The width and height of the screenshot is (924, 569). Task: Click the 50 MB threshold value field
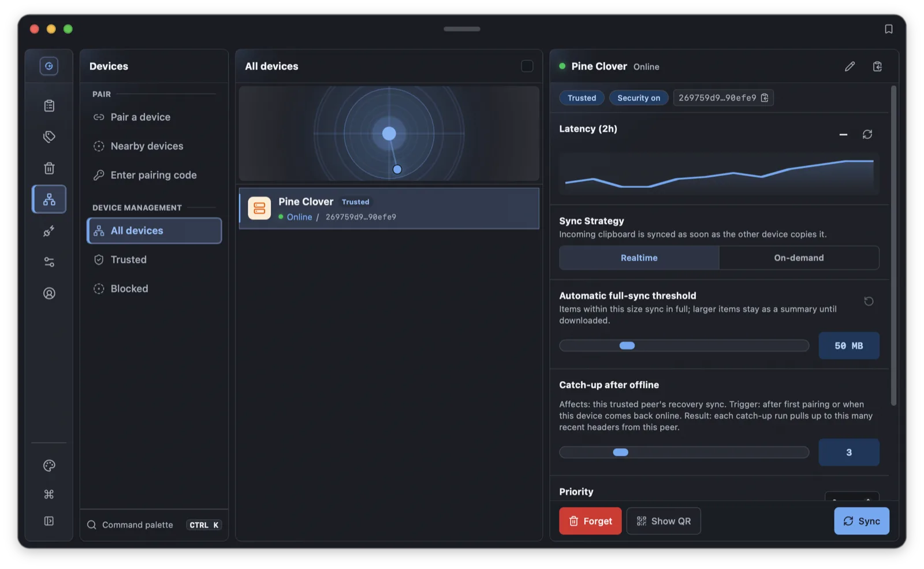(849, 345)
